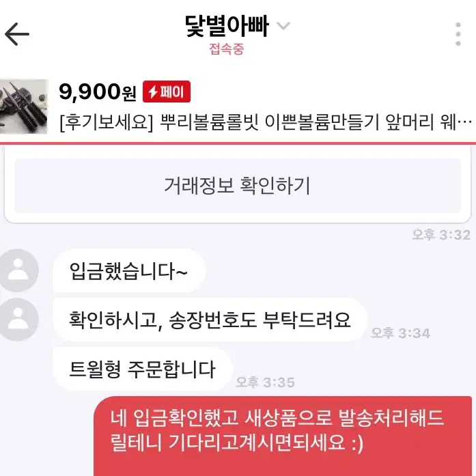This screenshot has width=476, height=476.
Task: Tap the avatar beside 확인하시고 message
Action: click(18, 320)
